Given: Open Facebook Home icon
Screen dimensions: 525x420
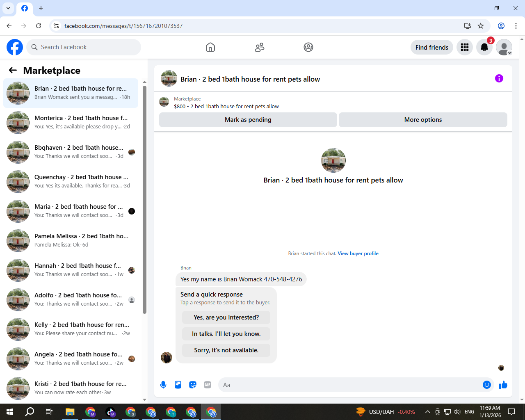Looking at the screenshot, I should click(x=210, y=47).
